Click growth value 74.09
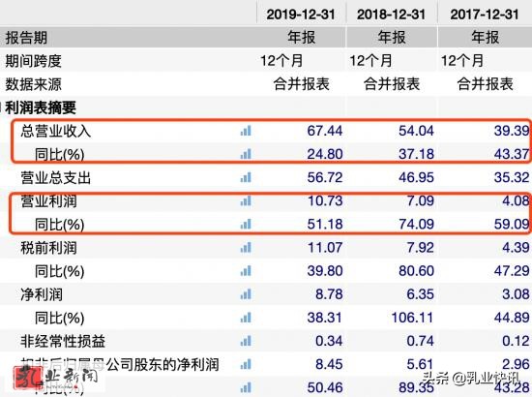 (x=416, y=224)
